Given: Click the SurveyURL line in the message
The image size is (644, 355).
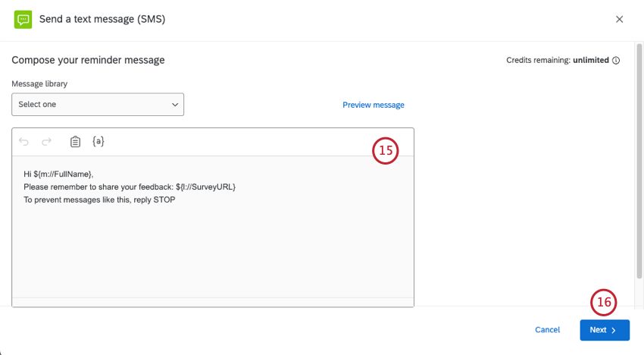Looking at the screenshot, I should 130,187.
